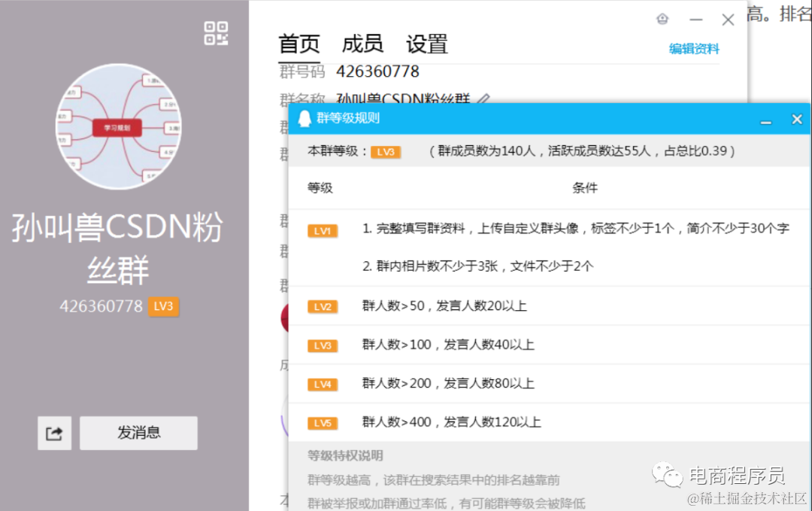Minimize the 群等级规则 dialog
This screenshot has height=511, width=812.
(766, 122)
